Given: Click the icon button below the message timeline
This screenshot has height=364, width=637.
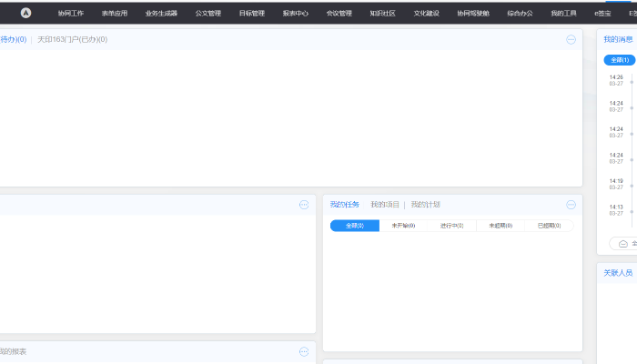Looking at the screenshot, I should 622,244.
